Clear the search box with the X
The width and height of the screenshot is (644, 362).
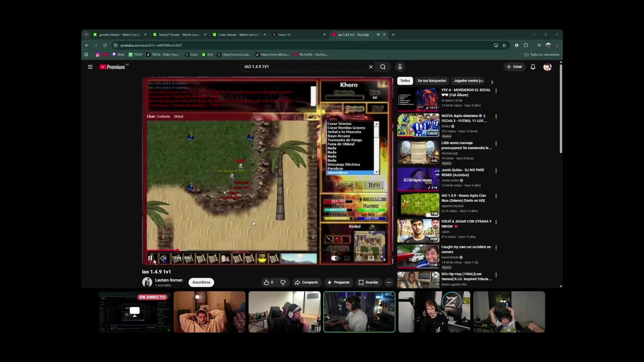[371, 67]
